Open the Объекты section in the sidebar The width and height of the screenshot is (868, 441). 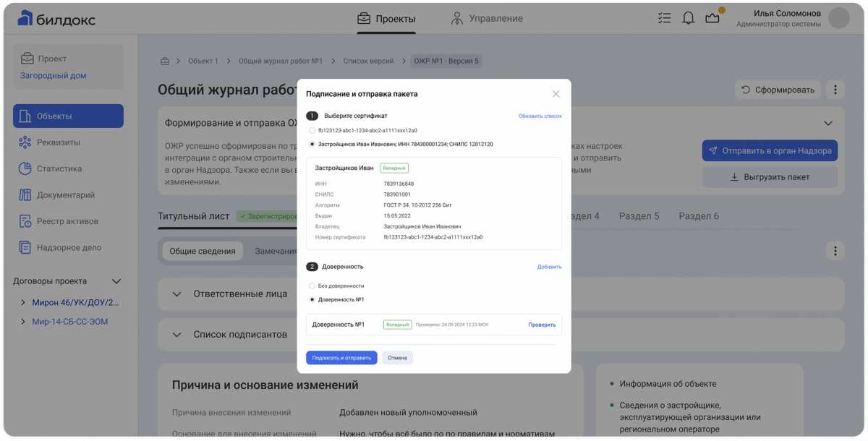point(67,116)
